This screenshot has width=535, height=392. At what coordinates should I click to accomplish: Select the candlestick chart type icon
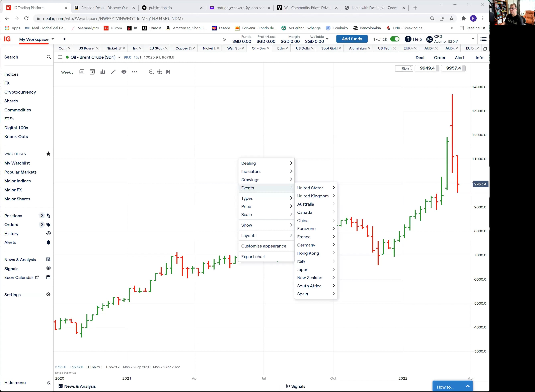coord(92,72)
